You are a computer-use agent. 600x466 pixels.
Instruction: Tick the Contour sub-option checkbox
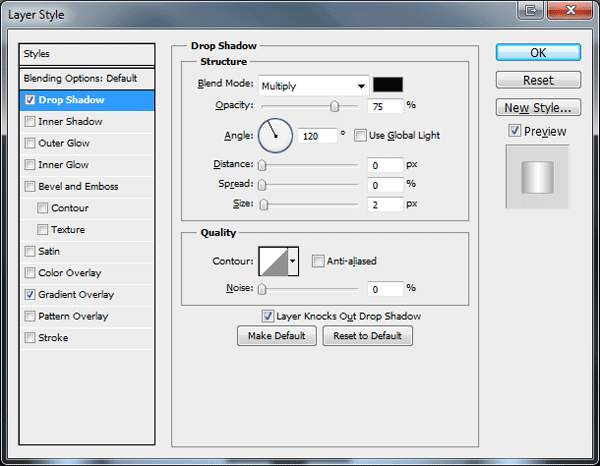point(42,208)
